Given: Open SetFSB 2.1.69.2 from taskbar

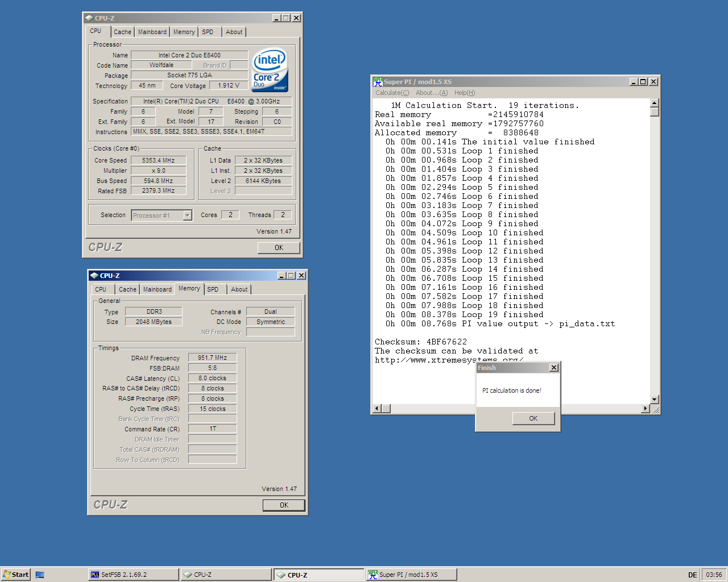Looking at the screenshot, I should 134,575.
